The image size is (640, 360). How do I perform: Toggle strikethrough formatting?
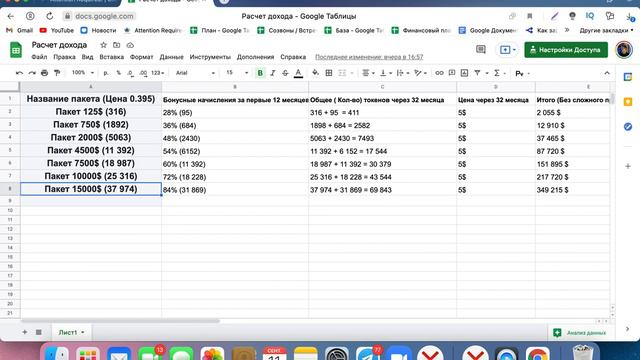285,73
